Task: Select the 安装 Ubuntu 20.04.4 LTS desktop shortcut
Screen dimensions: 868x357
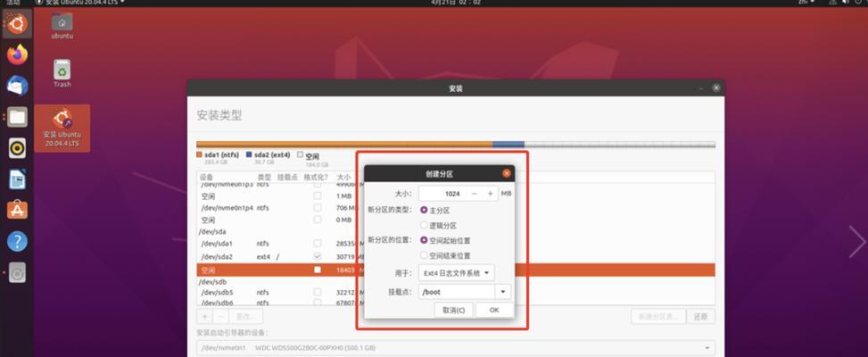Action: coord(62,128)
